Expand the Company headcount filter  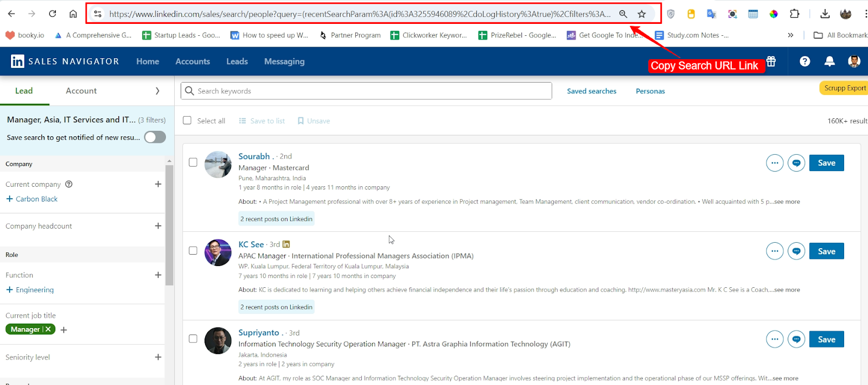pos(158,226)
